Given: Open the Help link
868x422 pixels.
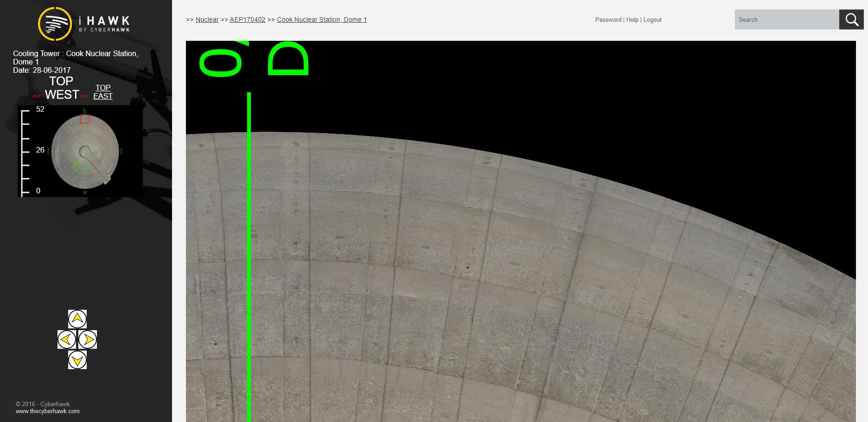Looking at the screenshot, I should point(632,19).
